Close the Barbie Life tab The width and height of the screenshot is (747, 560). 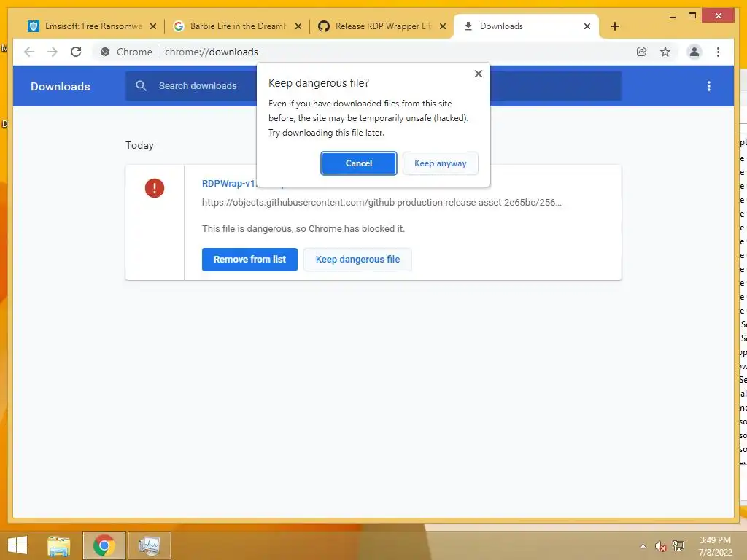[x=298, y=26]
